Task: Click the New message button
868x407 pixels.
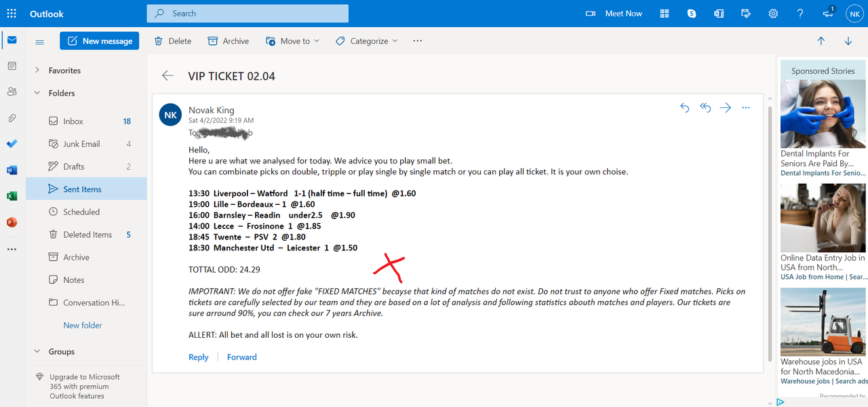Action: 100,41
